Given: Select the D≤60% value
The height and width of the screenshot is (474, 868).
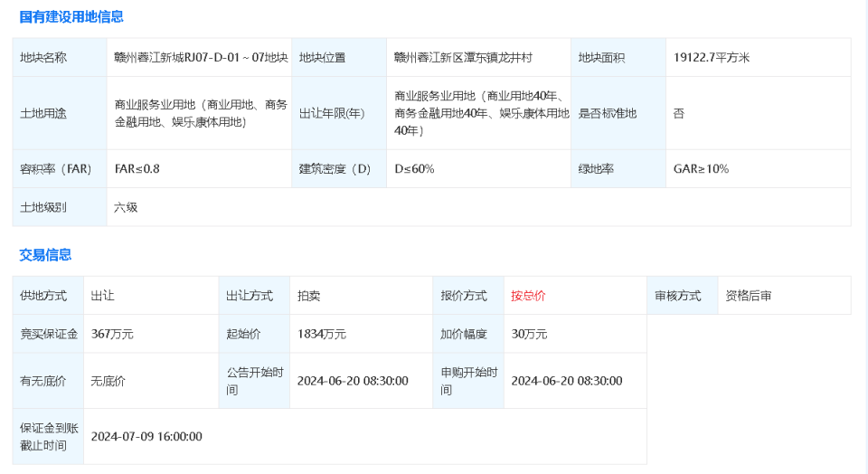Looking at the screenshot, I should pyautogui.click(x=414, y=169).
